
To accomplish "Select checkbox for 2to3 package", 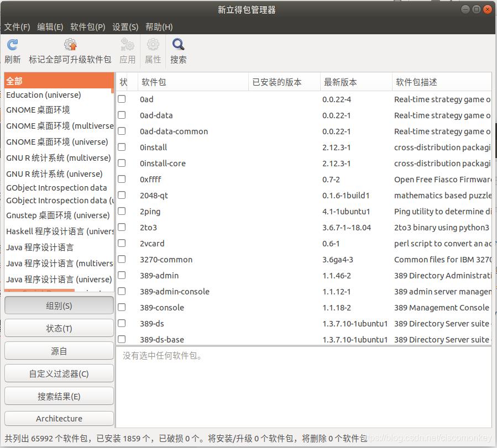I will pos(122,228).
